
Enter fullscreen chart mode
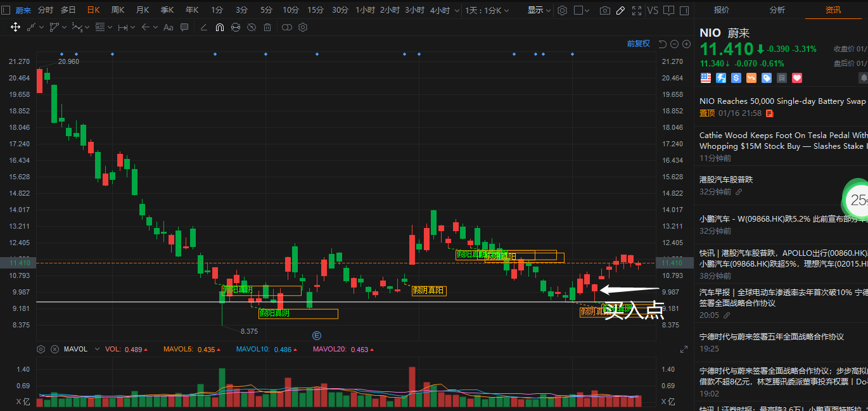point(637,10)
